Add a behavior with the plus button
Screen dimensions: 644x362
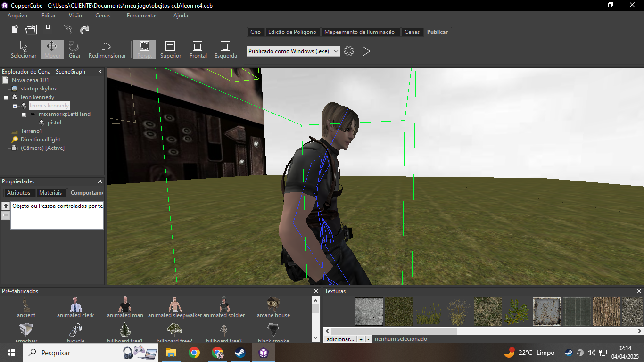(x=6, y=206)
